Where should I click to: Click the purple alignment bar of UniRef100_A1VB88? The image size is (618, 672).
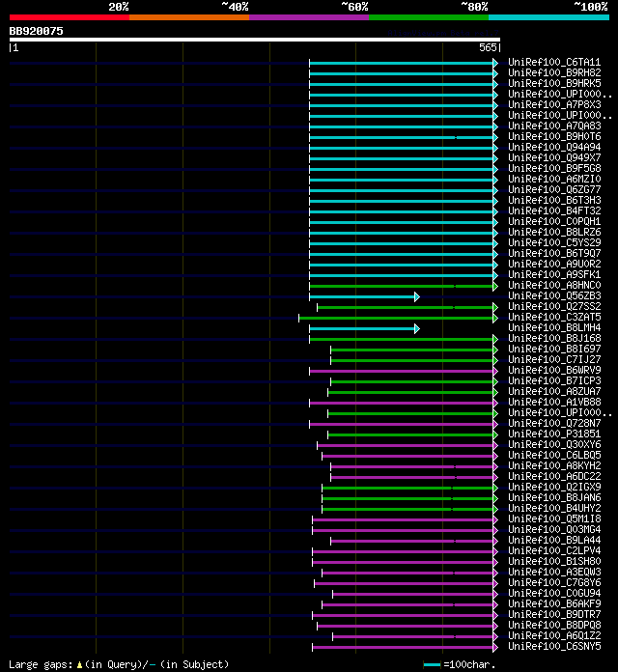coord(404,403)
